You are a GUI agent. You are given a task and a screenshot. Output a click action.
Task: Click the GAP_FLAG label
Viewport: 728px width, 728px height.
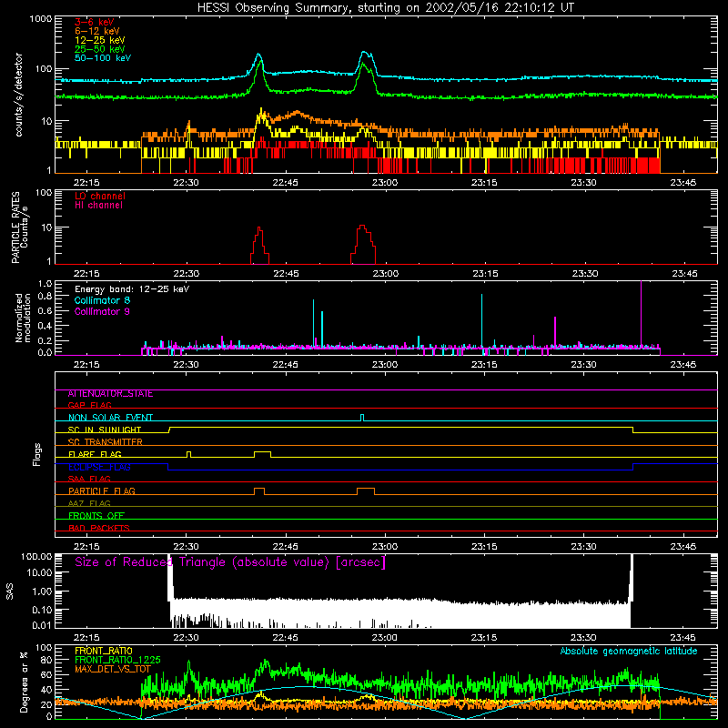89,405
